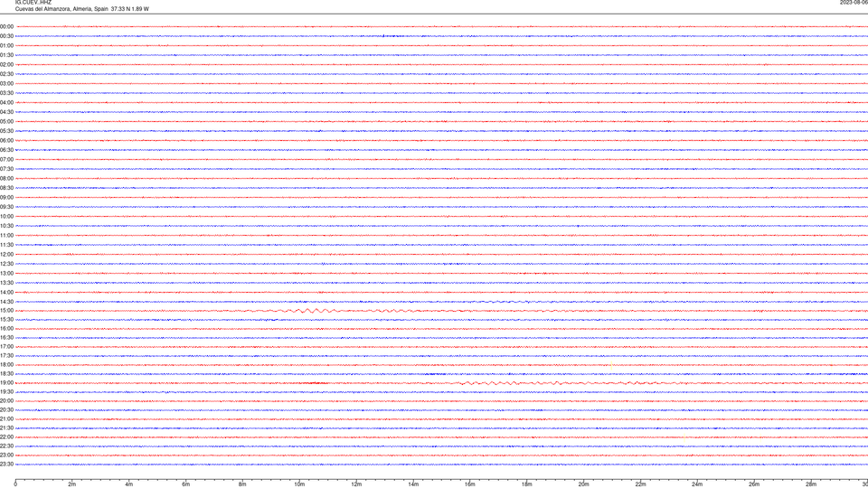This screenshot has width=868, height=488.
Task: Click the 08:00 time label
Action: pos(6,178)
